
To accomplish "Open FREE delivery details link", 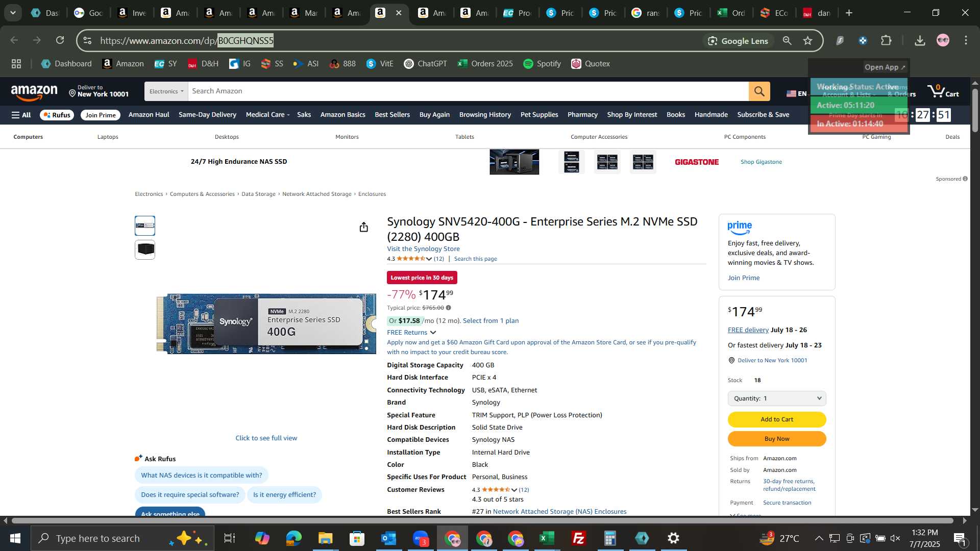I will pyautogui.click(x=748, y=330).
